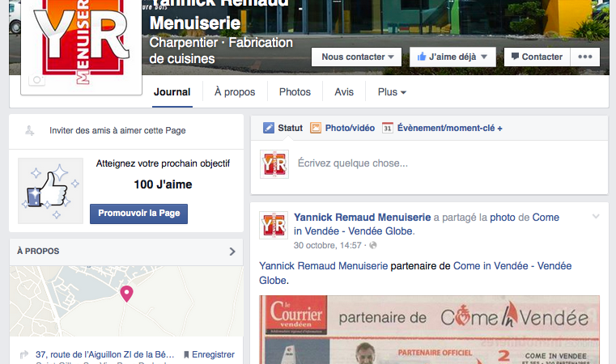Click the Contacter button
Viewport: 616px width, 364px height.
(x=537, y=57)
